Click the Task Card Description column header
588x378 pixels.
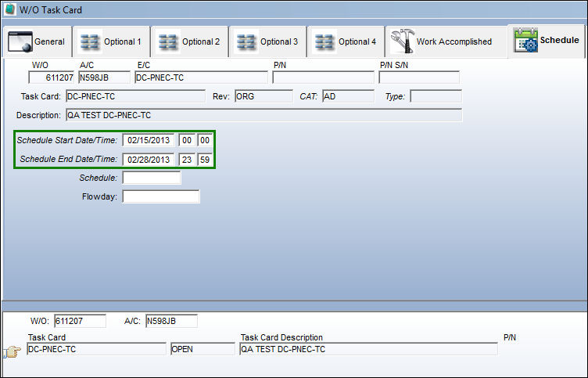click(x=281, y=337)
